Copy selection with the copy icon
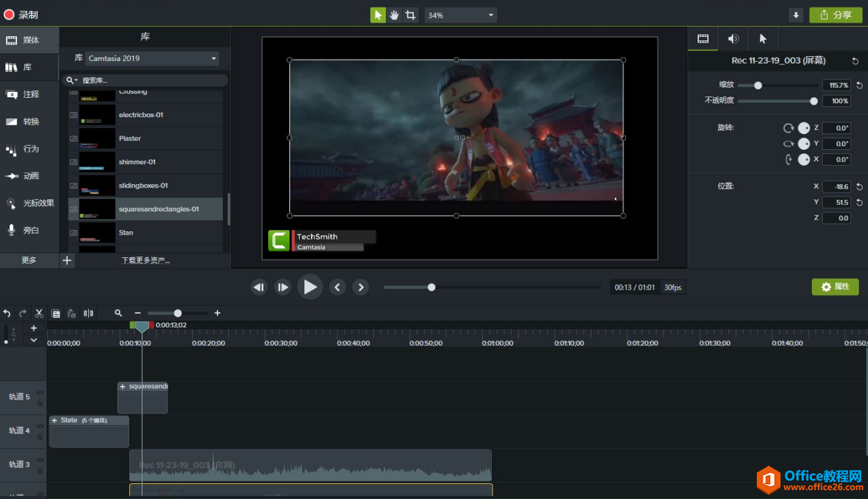The image size is (868, 499). point(55,314)
